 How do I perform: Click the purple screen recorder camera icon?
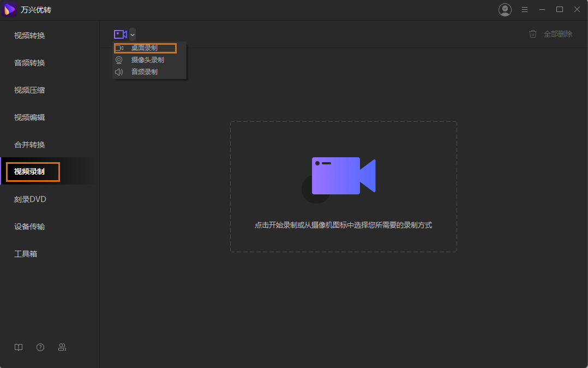click(120, 34)
